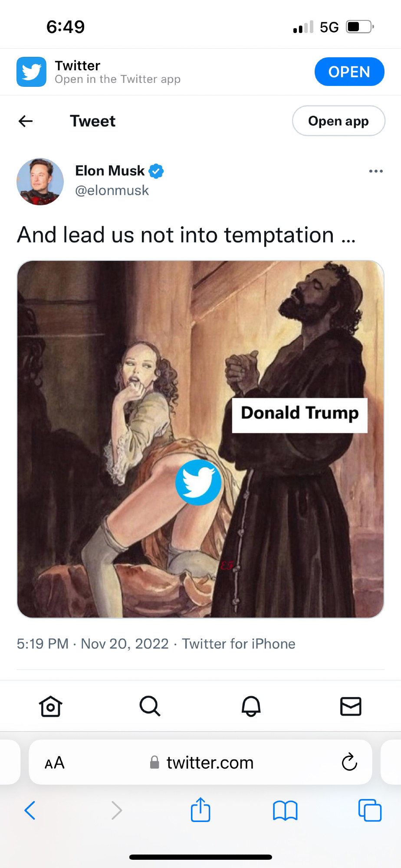Tap the @elonmusk handle
Image resolution: width=401 pixels, height=868 pixels.
[112, 191]
